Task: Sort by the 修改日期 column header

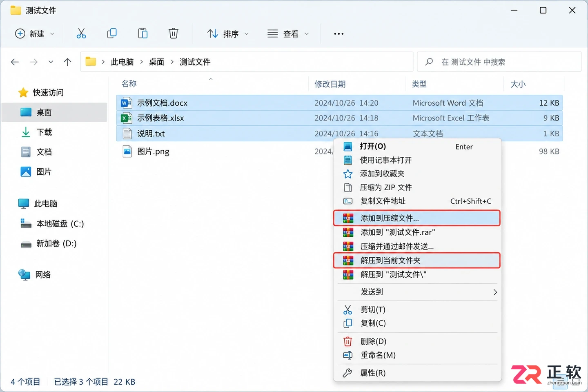Action: click(330, 84)
